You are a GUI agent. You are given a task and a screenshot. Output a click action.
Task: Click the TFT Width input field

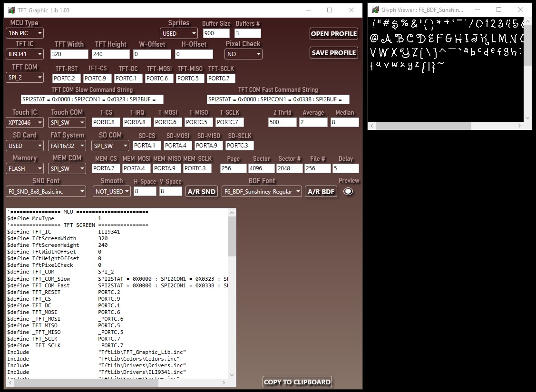pyautogui.click(x=69, y=54)
